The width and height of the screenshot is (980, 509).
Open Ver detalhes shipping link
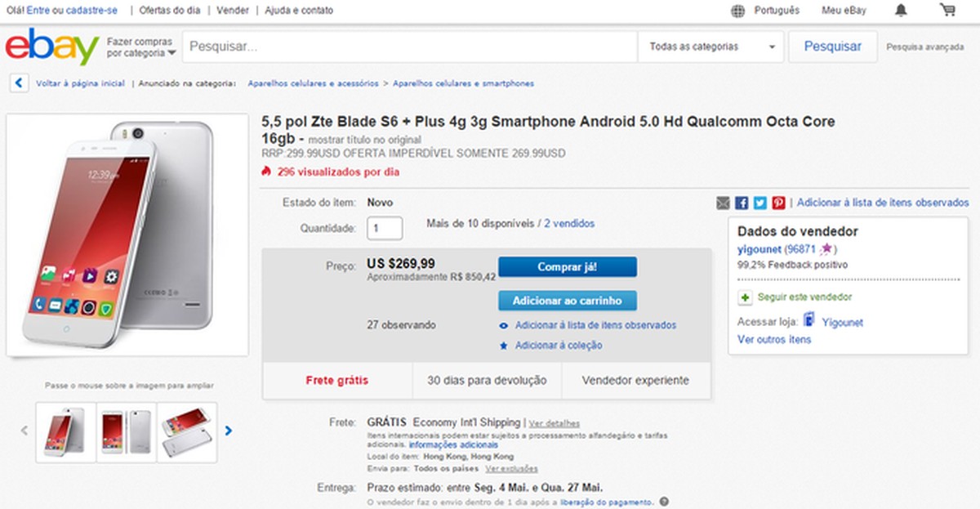[554, 422]
